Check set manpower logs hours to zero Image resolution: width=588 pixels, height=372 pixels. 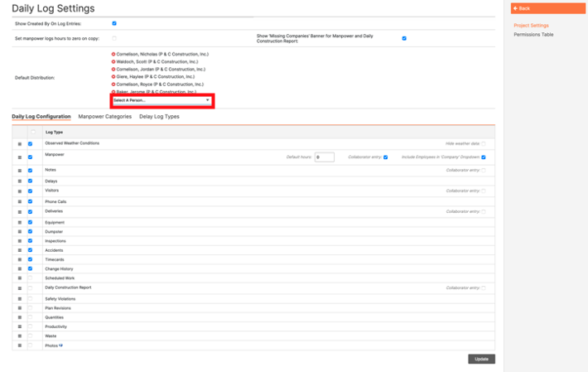[114, 38]
